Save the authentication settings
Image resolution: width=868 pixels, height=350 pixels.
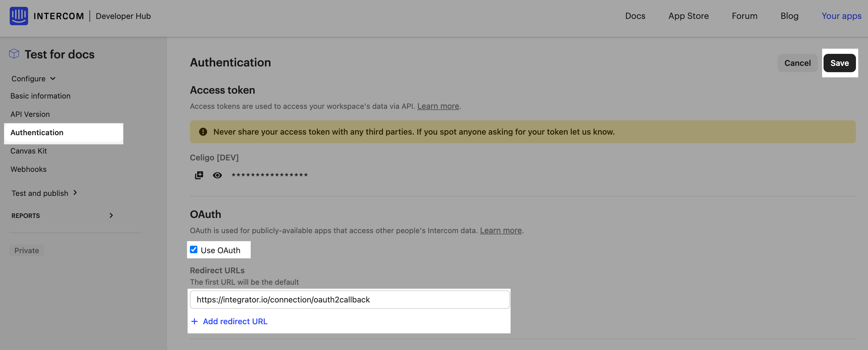click(839, 63)
